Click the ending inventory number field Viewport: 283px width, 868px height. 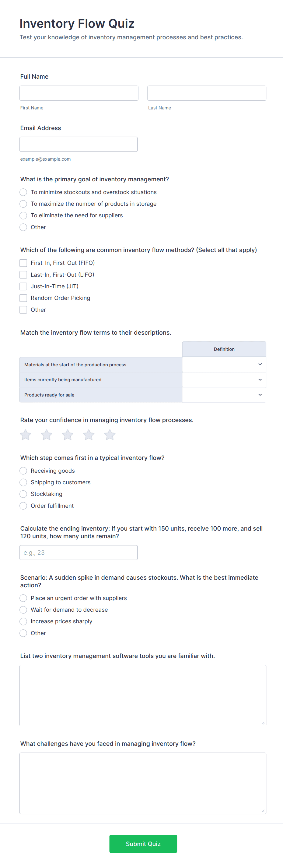pyautogui.click(x=79, y=553)
